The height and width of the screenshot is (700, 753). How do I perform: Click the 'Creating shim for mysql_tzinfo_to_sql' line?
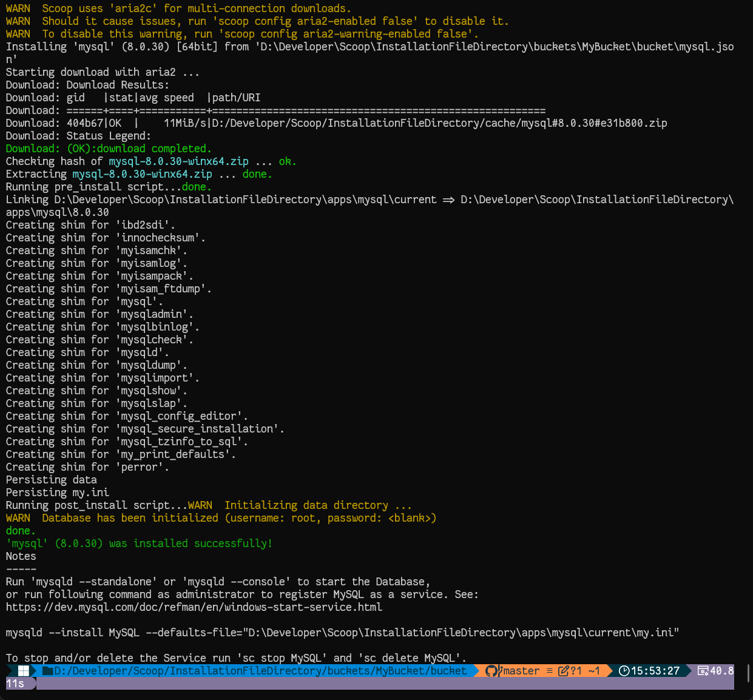pyautogui.click(x=127, y=441)
